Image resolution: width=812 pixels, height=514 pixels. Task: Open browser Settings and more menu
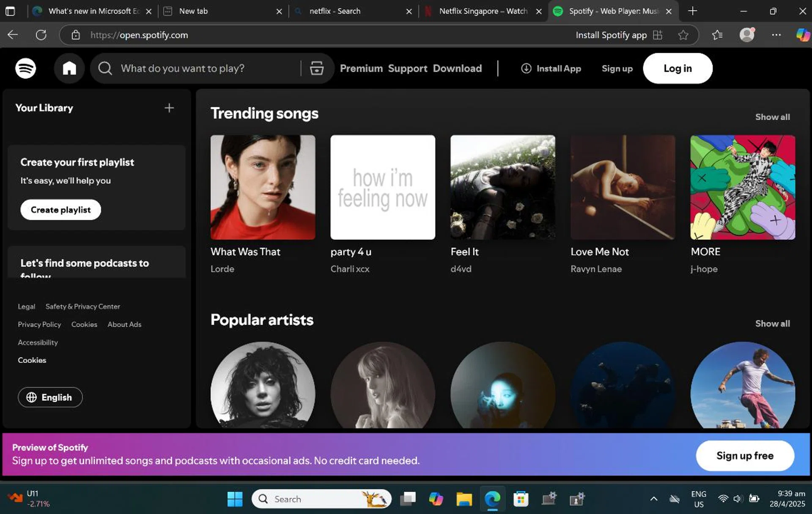[776, 35]
